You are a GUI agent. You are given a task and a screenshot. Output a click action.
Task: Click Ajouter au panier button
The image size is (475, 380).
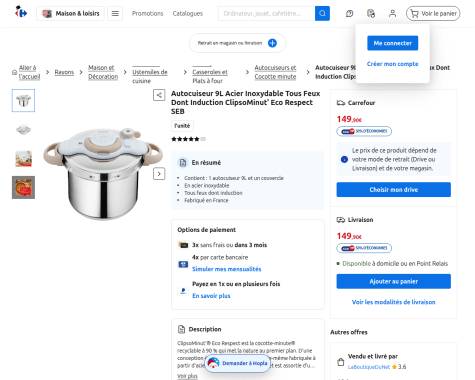394,281
